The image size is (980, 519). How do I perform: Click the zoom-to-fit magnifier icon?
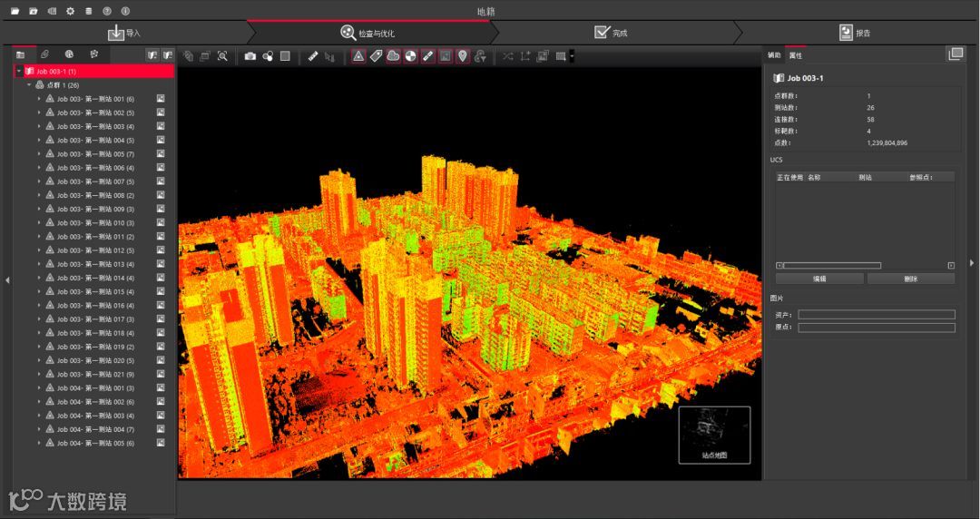click(222, 56)
